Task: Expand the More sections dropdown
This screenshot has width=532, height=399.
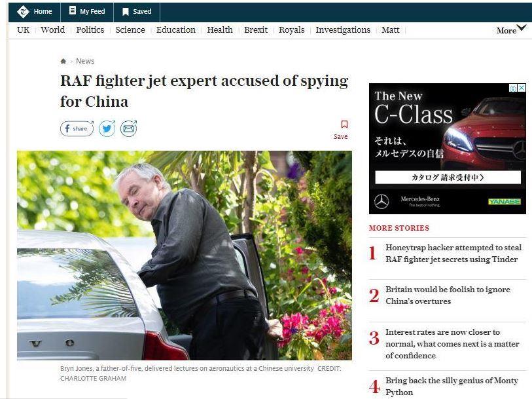Action: click(x=511, y=29)
